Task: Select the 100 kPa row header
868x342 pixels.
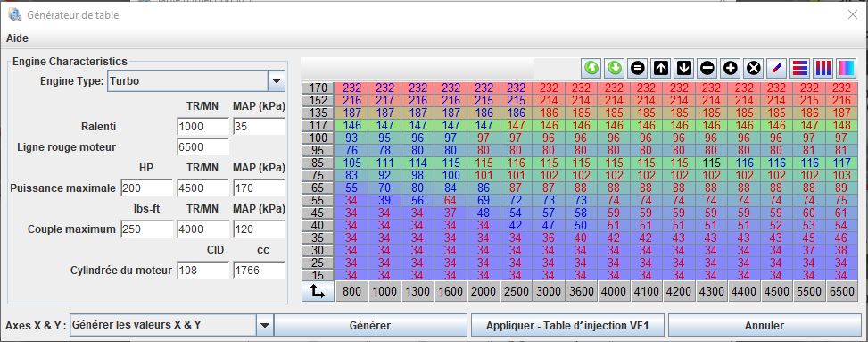Action: tap(318, 138)
